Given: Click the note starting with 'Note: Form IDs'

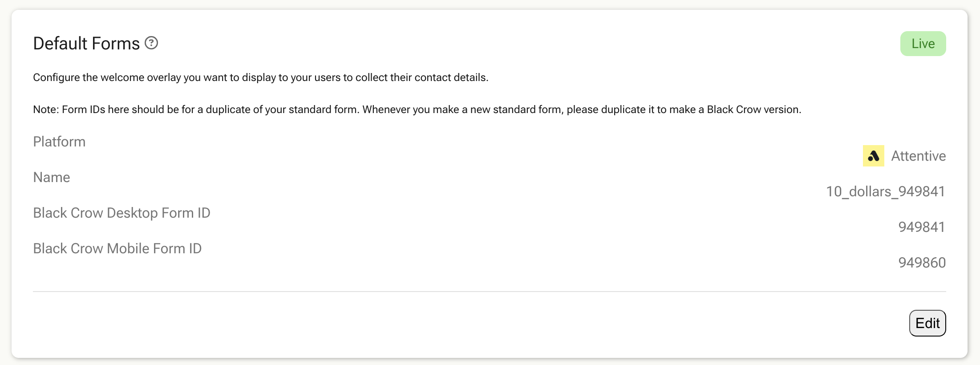Looking at the screenshot, I should point(417,109).
